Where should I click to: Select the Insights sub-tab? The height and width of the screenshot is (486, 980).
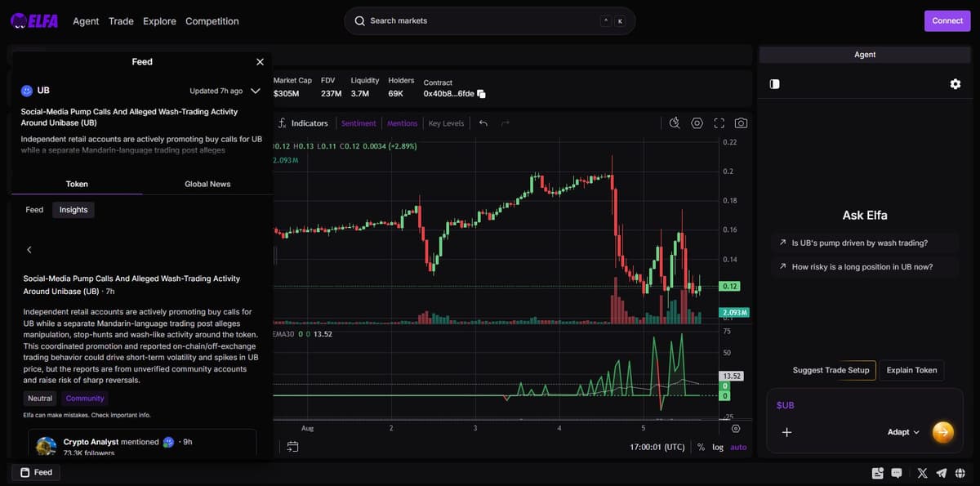(73, 210)
